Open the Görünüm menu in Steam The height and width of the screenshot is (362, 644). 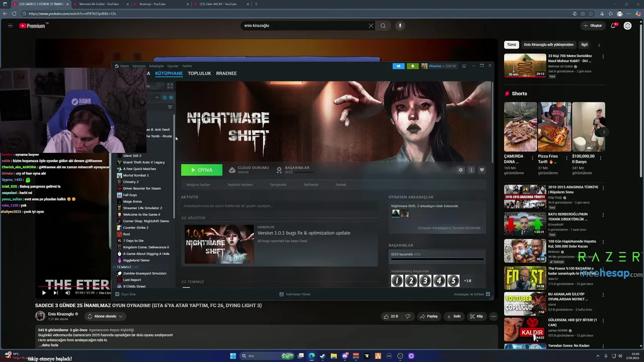(138, 66)
